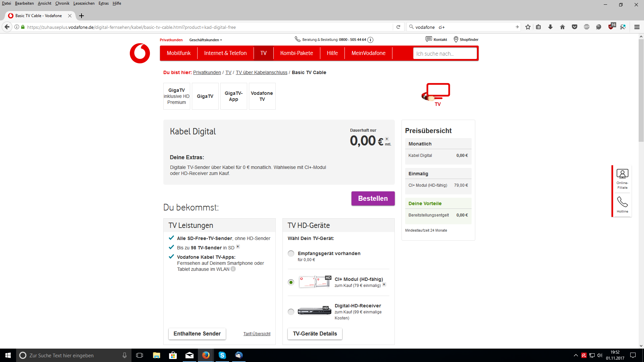This screenshot has width=644, height=362.
Task: Expand the Geschäftskunden dropdown
Action: click(x=205, y=40)
